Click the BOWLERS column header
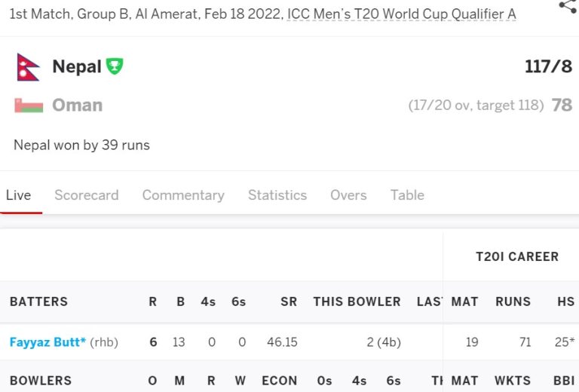Viewport: 579px width, 392px height. pyautogui.click(x=41, y=381)
